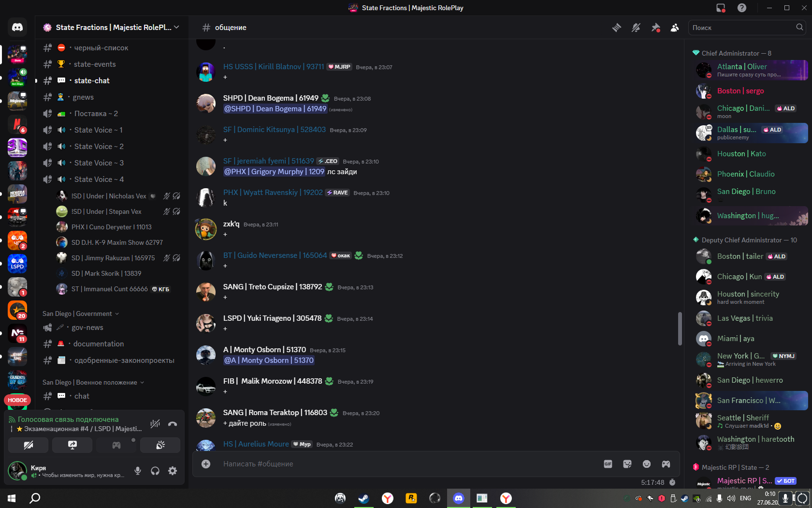Open the activities game controller in message bar

click(666, 464)
